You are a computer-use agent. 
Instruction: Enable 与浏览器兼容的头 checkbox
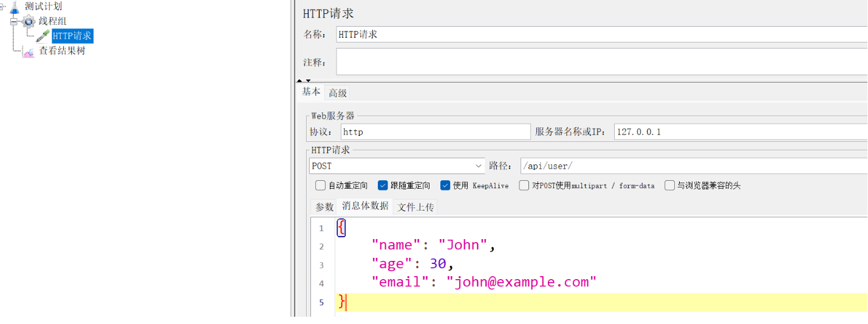pos(669,186)
